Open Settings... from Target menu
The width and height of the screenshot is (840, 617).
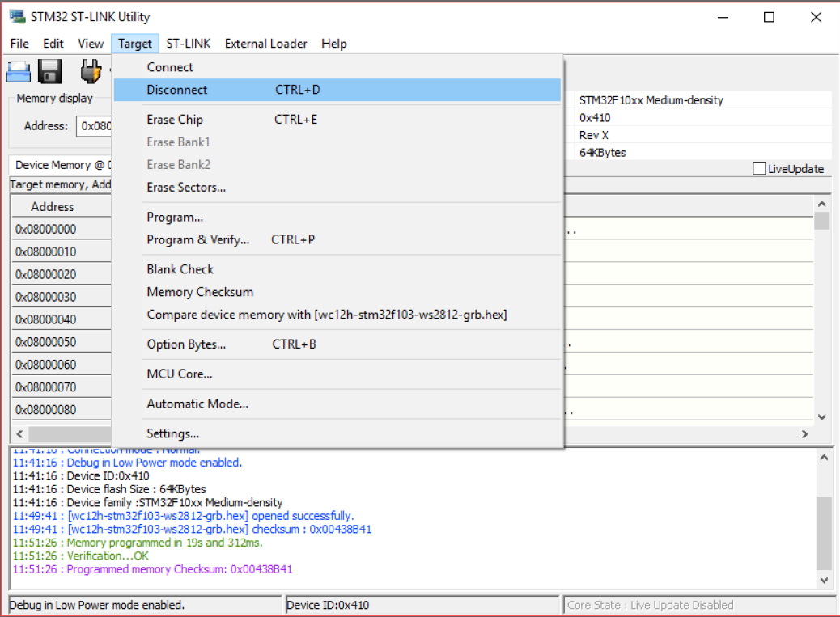[337, 433]
